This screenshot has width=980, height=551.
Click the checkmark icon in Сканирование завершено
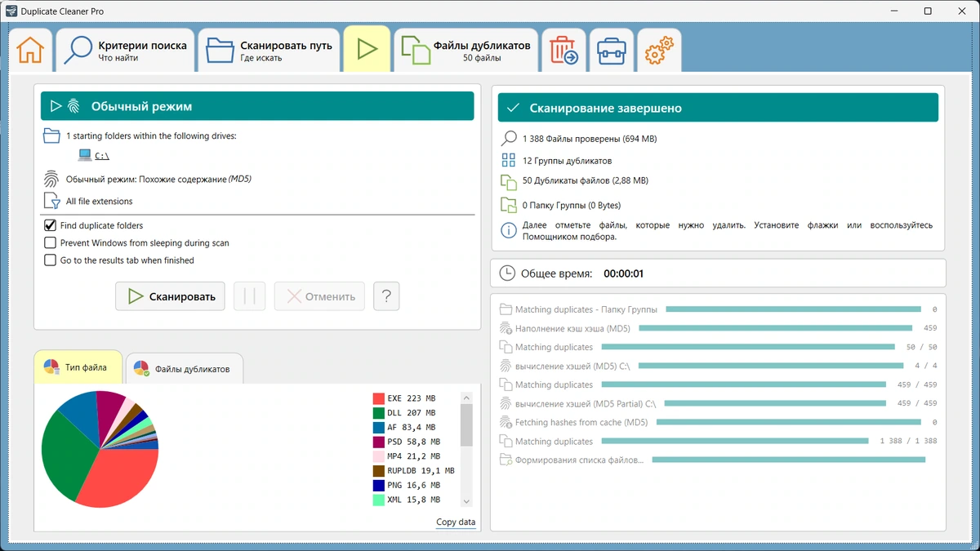(513, 108)
